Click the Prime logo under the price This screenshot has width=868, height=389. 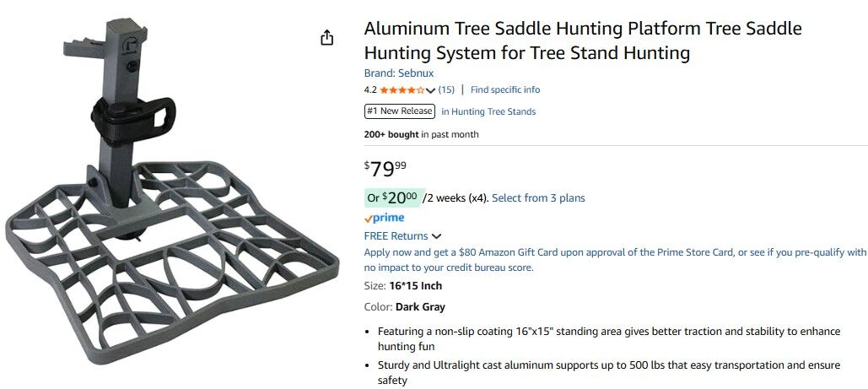click(x=385, y=218)
